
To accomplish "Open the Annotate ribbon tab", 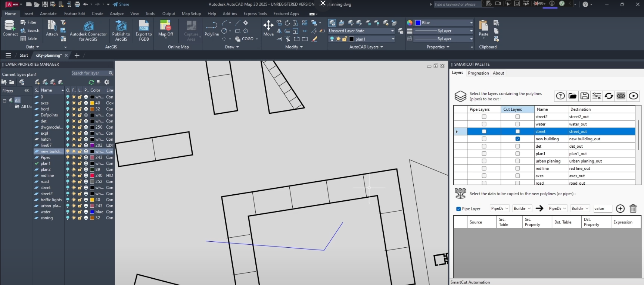I will click(48, 14).
